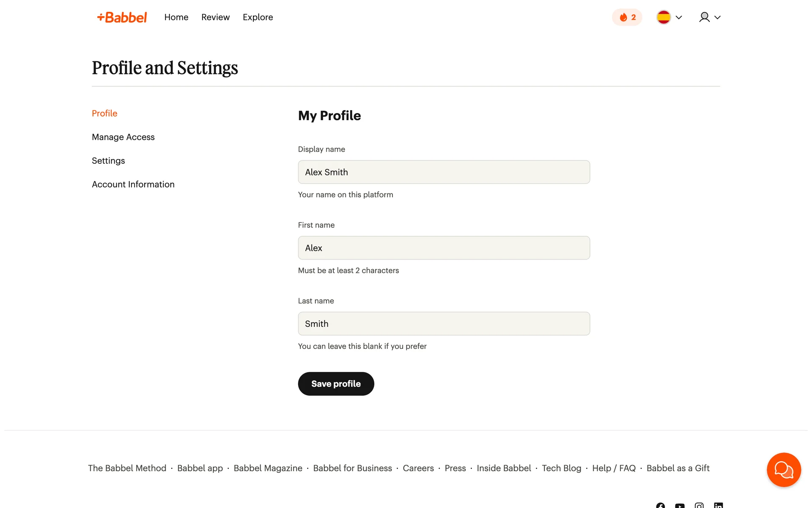Expand the account menu chevron
This screenshot has height=508, width=812.
click(x=717, y=17)
